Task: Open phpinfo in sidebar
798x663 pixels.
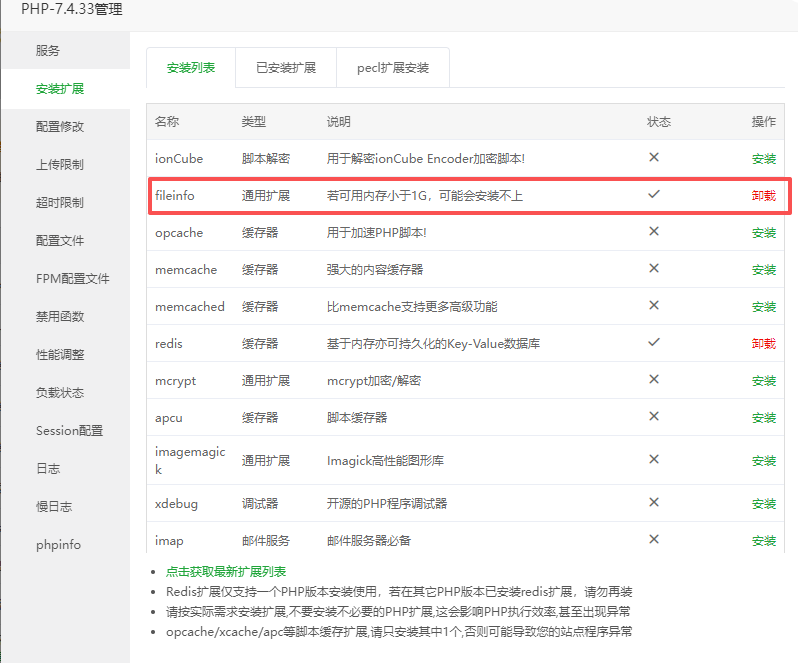Action: 58,545
